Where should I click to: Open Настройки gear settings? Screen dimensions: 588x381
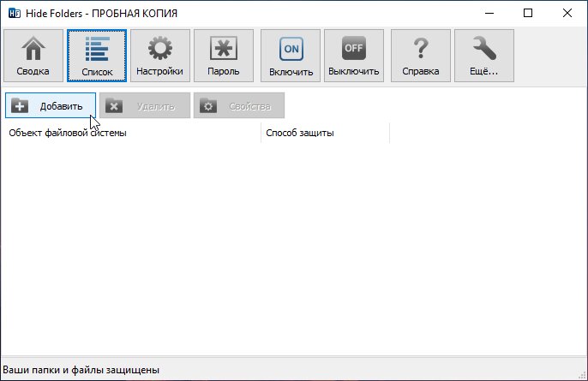pos(160,56)
